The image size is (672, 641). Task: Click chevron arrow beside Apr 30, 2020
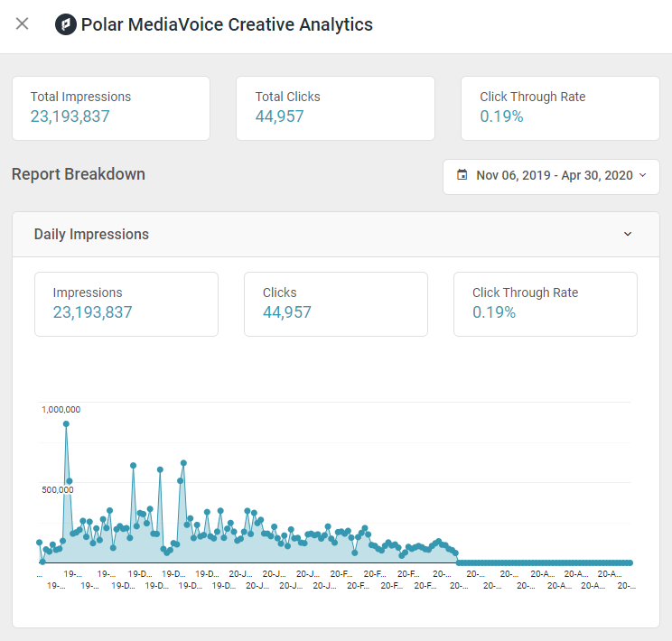pos(642,175)
